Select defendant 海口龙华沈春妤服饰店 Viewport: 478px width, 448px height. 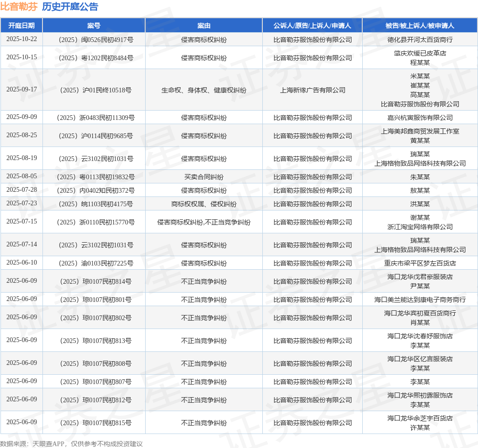pyautogui.click(x=420, y=336)
